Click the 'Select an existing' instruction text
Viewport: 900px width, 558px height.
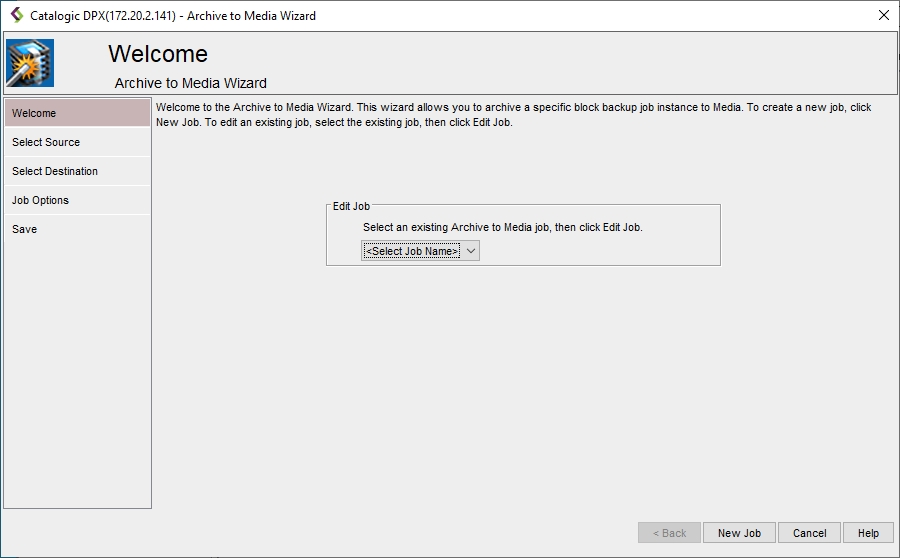click(x=502, y=227)
